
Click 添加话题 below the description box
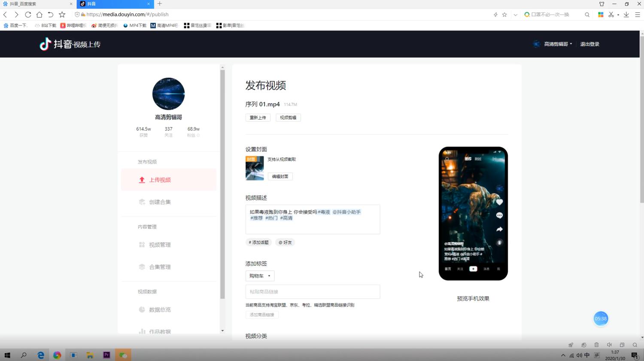[258, 242]
